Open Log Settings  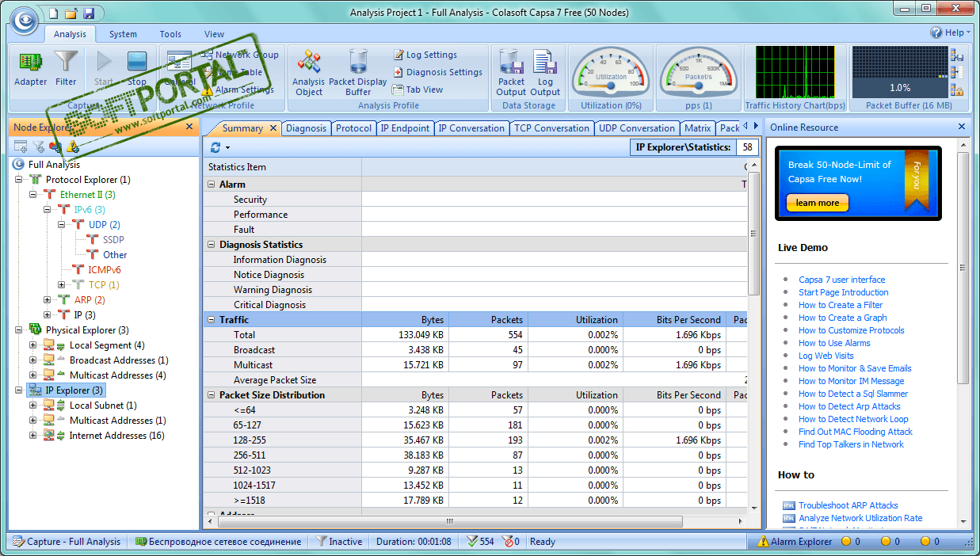(425, 55)
